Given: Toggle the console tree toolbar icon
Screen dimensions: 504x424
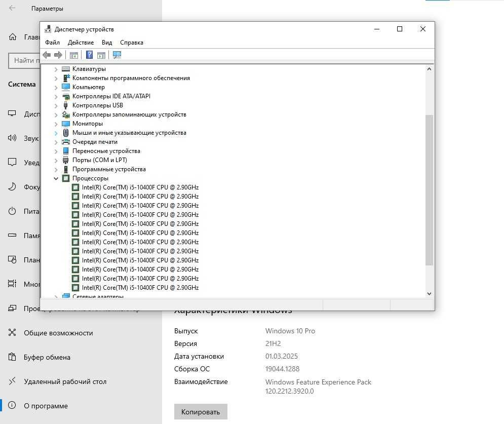Looking at the screenshot, I should coord(74,55).
